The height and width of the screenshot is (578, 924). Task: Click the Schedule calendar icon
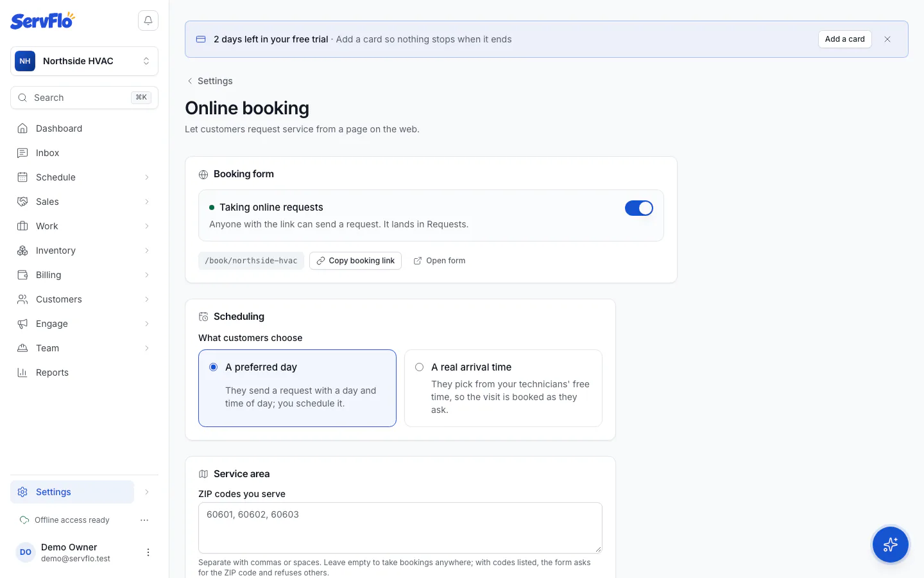click(x=22, y=177)
